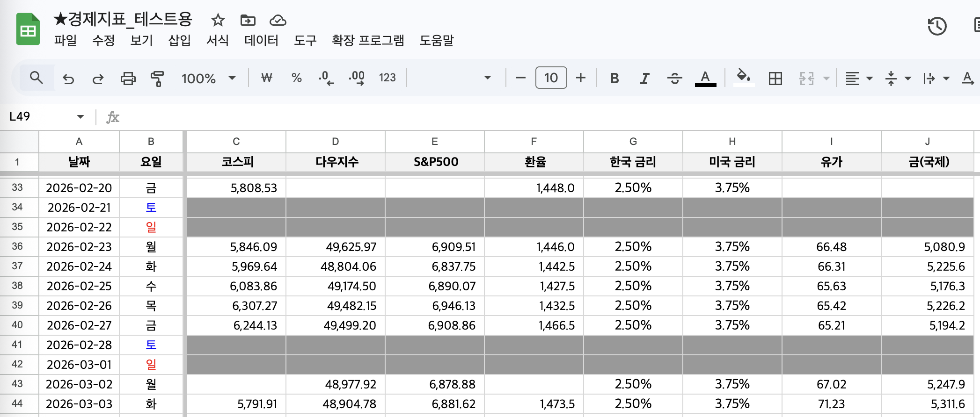
Task: Select the blue 토 cell for 2026-02-21
Action: pyautogui.click(x=151, y=207)
